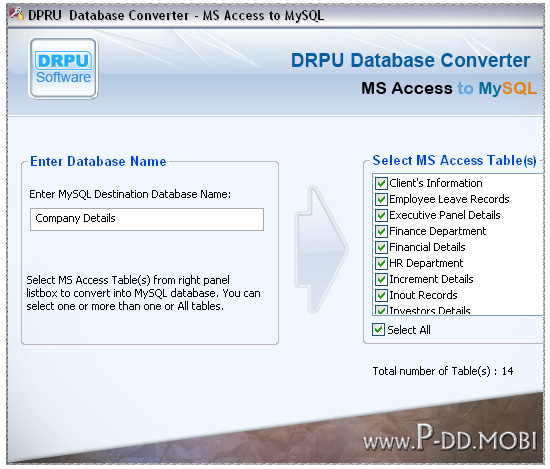Toggle the Investors Details checkbox
The image size is (550, 469).
(x=381, y=310)
